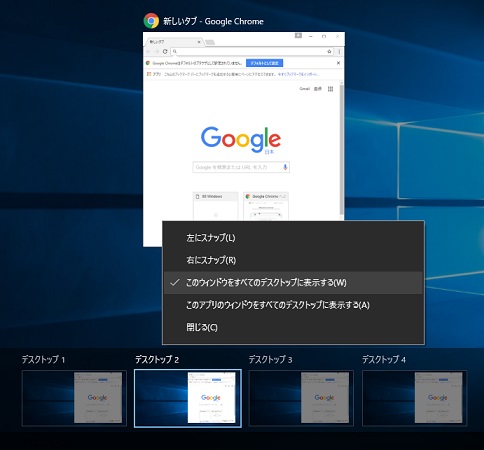Go to デスクトップ 4 thumbnail
Image resolution: width=484 pixels, height=450 pixels.
pyautogui.click(x=414, y=398)
